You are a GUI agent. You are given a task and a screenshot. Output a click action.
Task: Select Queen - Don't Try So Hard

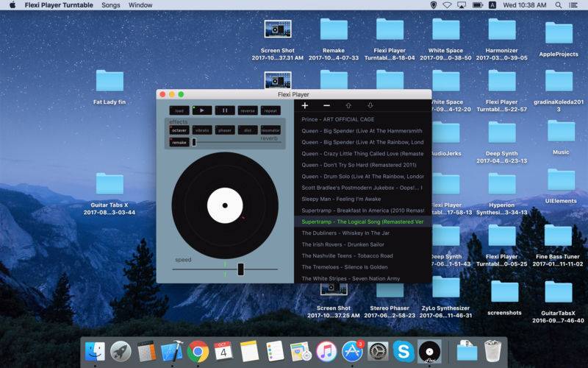362,165
